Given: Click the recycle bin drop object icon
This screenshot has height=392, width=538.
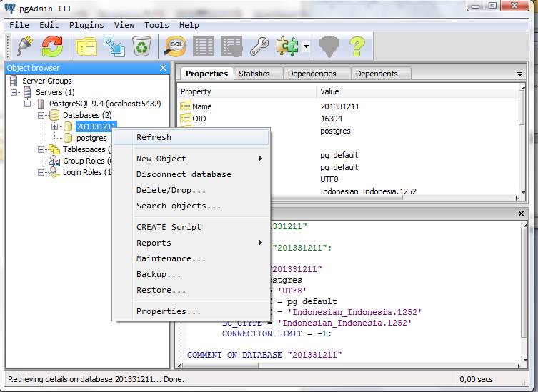Looking at the screenshot, I should coord(141,46).
